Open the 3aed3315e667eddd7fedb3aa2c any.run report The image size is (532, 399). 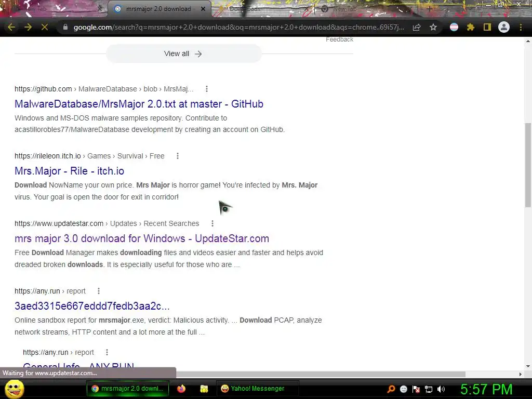(92, 306)
